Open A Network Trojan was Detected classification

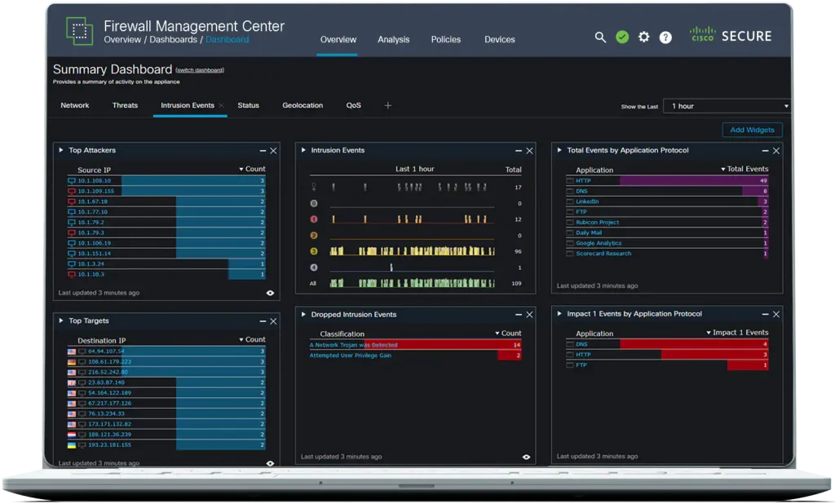[353, 345]
